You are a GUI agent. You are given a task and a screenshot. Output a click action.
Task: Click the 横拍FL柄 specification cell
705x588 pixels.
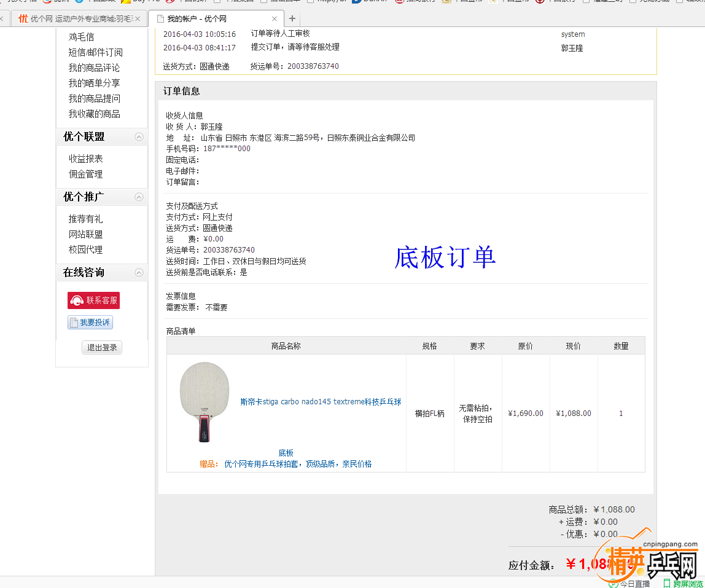pos(430,413)
